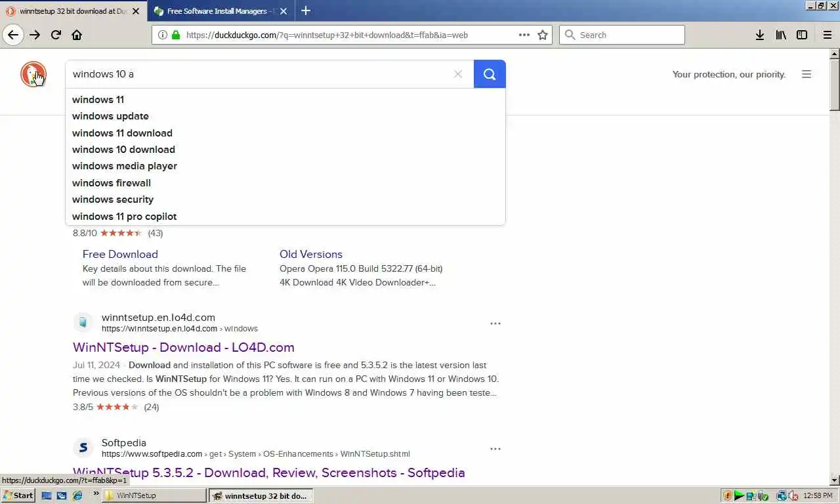Click the Softpedia site name text
The width and height of the screenshot is (840, 504).
point(124,443)
